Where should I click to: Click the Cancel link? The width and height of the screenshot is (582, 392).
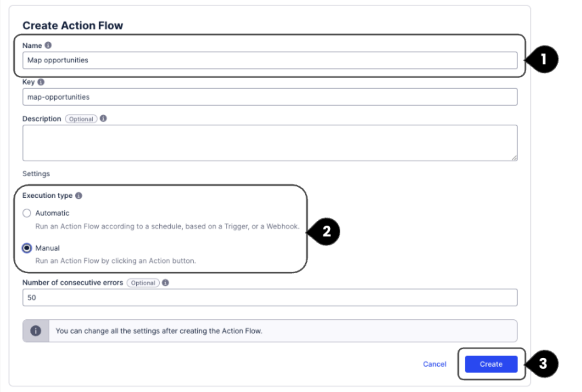(434, 364)
